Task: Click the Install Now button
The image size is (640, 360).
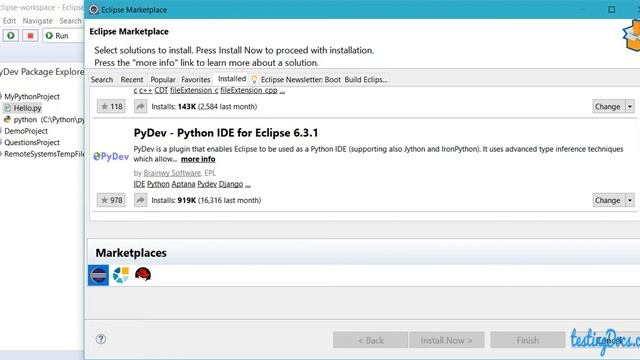Action: pyautogui.click(x=447, y=340)
